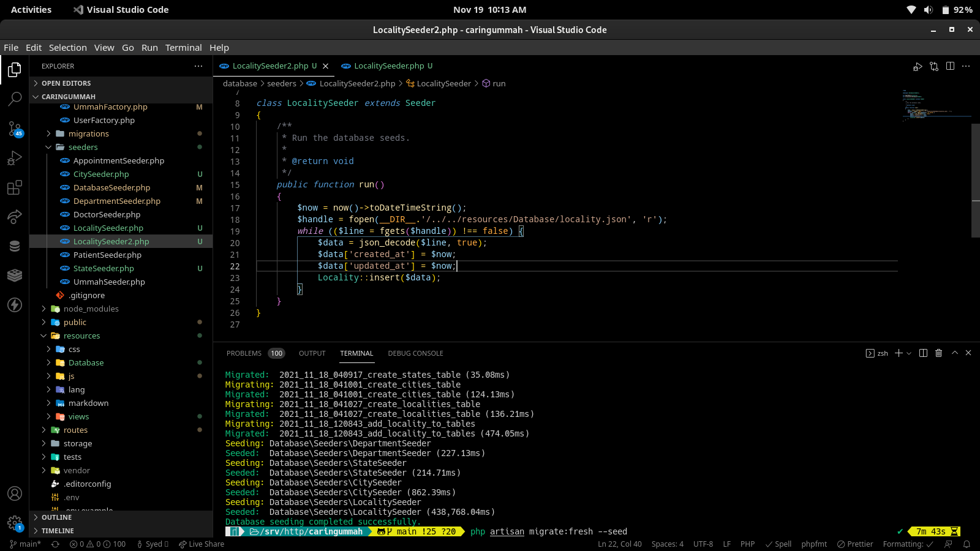Open the database cylinder view in activity bar
The width and height of the screenshot is (980, 551).
[15, 246]
